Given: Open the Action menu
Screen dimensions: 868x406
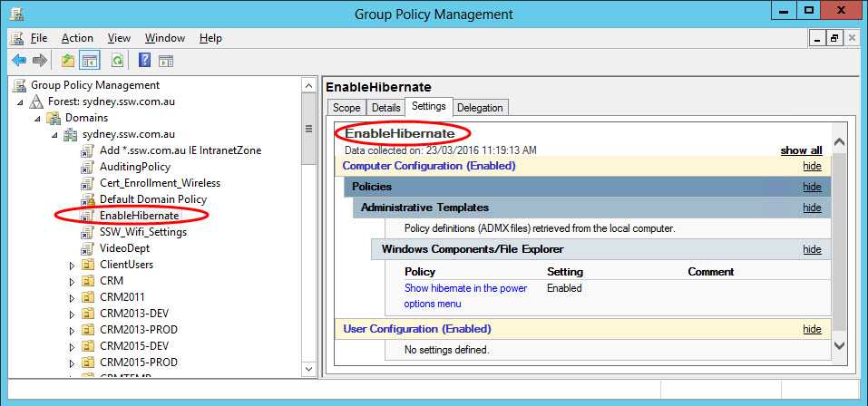Looking at the screenshot, I should point(77,38).
